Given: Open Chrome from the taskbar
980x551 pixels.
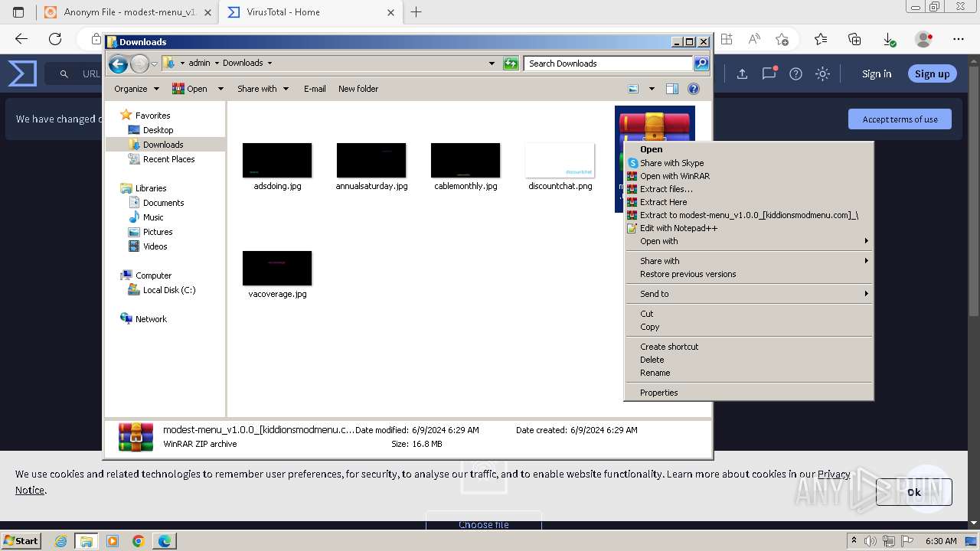Looking at the screenshot, I should 139,541.
